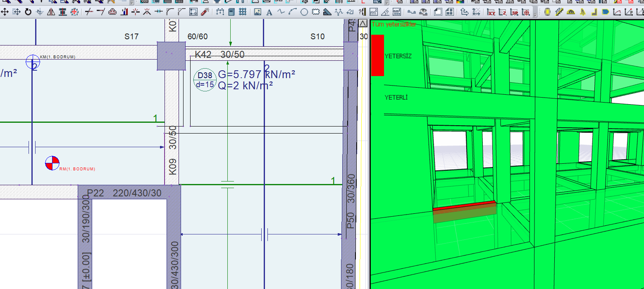Click the red highlighted beam in 3D view

point(464,205)
